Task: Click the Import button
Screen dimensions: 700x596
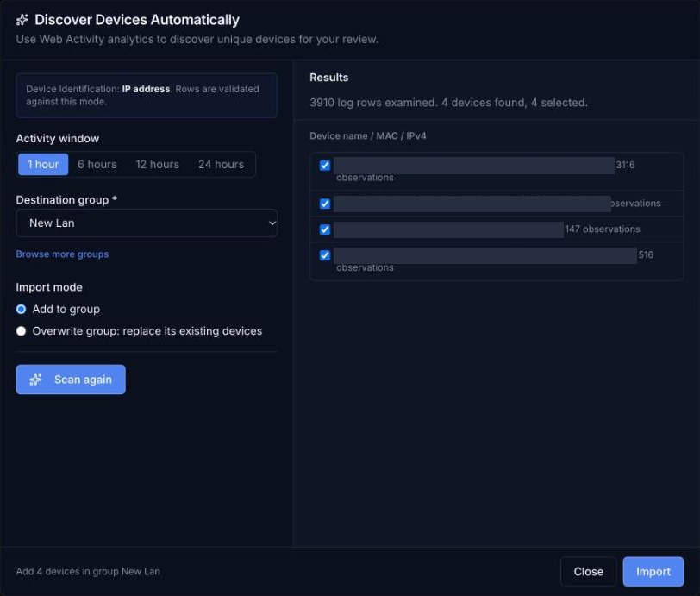Action: click(x=653, y=572)
